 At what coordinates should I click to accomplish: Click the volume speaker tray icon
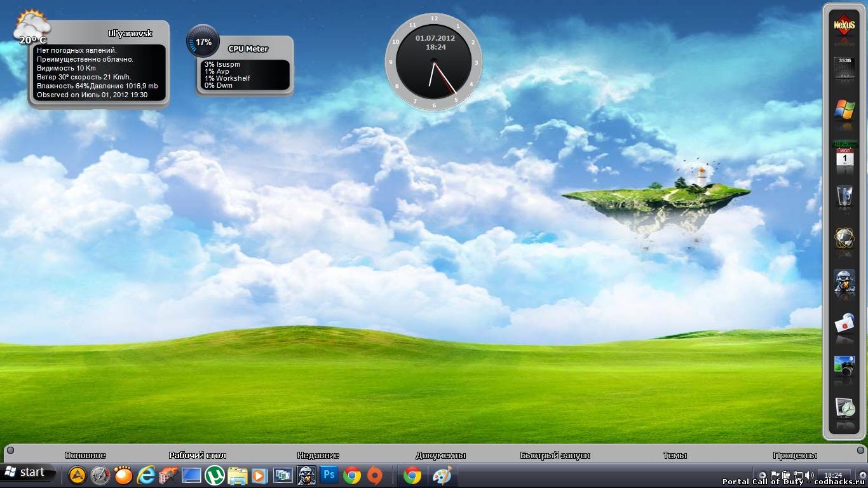(810, 475)
